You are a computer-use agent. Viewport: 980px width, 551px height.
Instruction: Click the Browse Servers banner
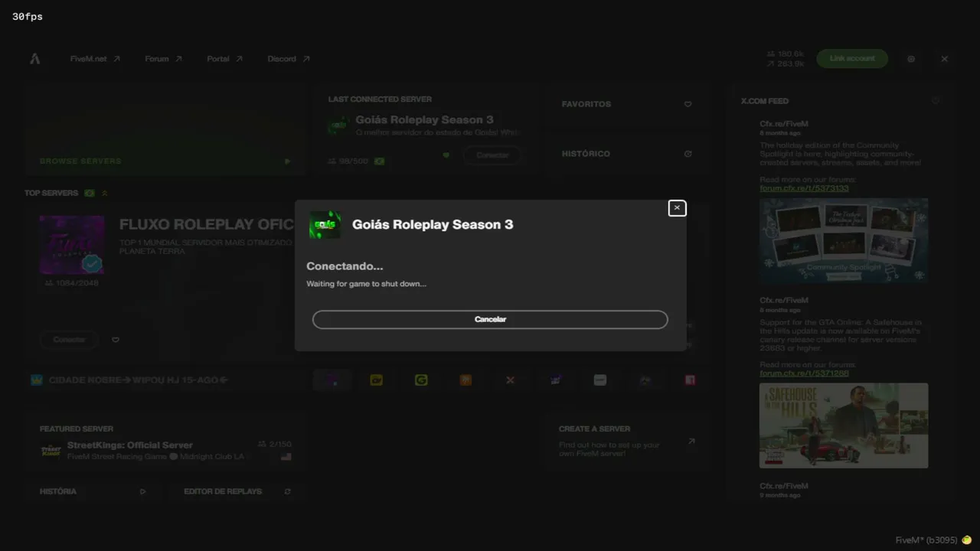(165, 129)
